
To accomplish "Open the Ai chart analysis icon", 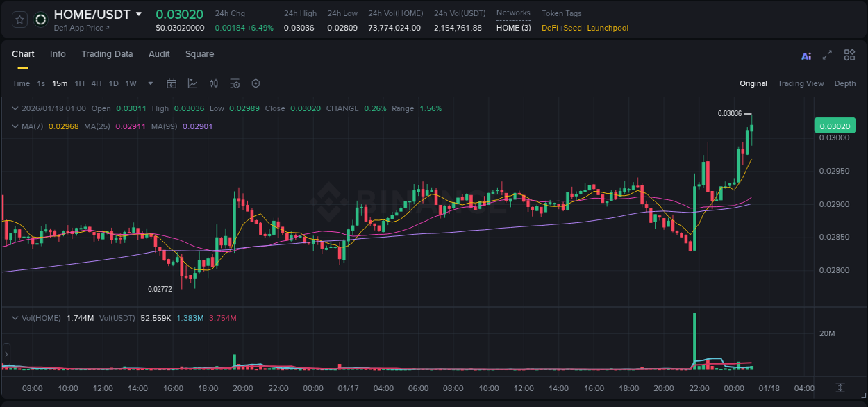I will tap(806, 56).
